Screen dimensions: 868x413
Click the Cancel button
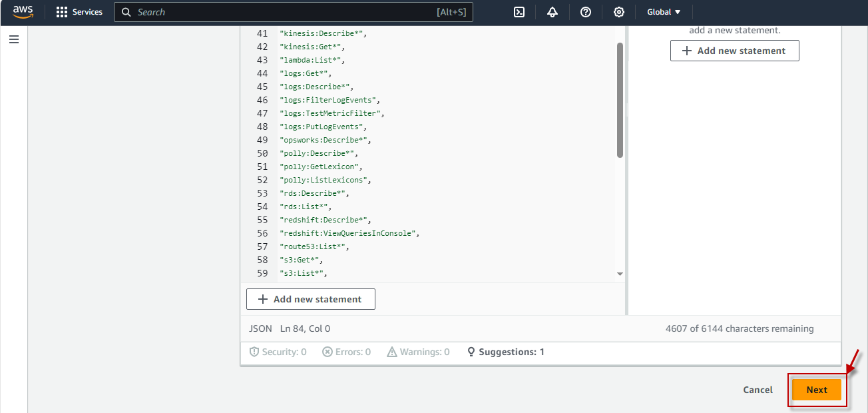(x=758, y=390)
